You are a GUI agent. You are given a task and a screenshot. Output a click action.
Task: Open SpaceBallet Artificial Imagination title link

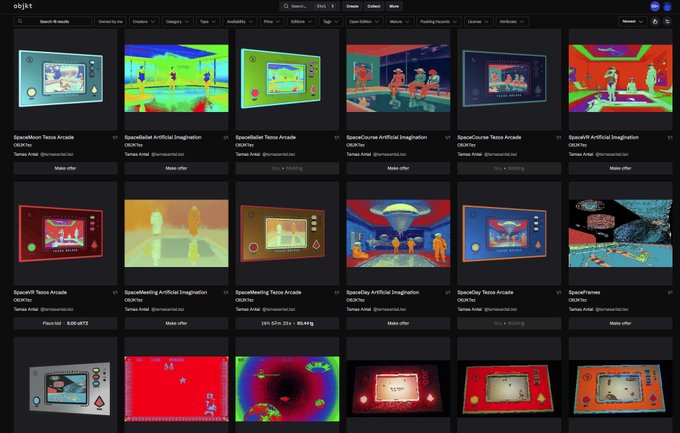163,137
